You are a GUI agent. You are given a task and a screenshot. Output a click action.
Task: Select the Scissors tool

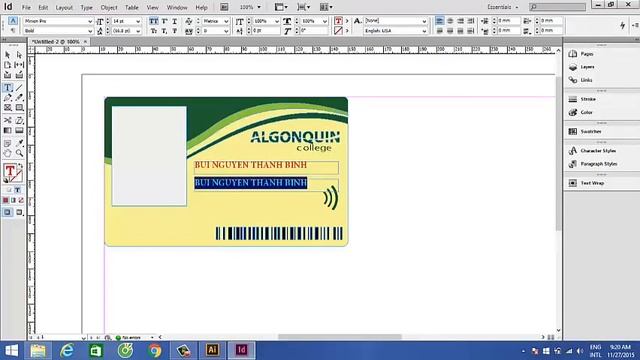(x=7, y=120)
